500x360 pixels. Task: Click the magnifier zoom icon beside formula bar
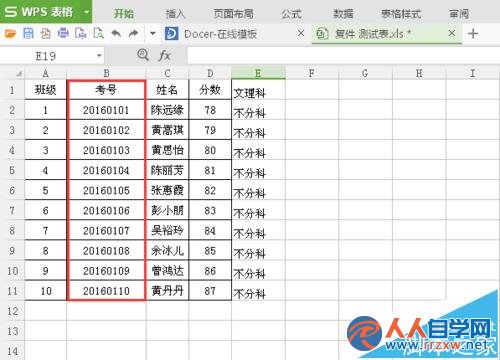point(143,55)
